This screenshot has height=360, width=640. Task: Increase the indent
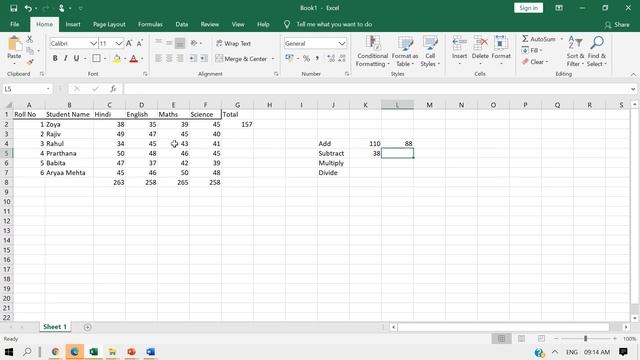204,58
